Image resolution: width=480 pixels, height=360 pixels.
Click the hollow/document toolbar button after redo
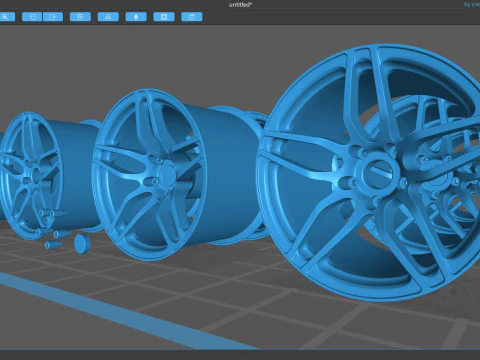click(80, 17)
